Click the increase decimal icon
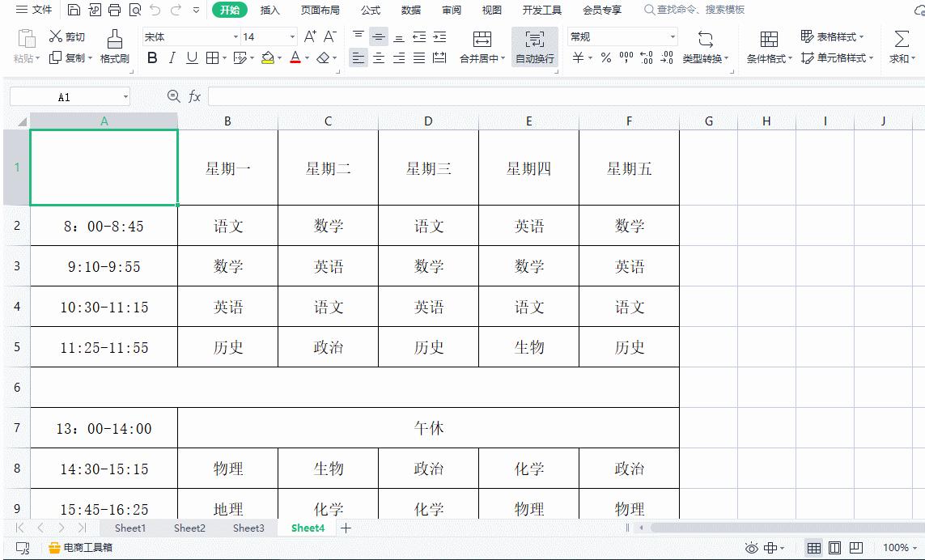This screenshot has width=925, height=560. (647, 58)
